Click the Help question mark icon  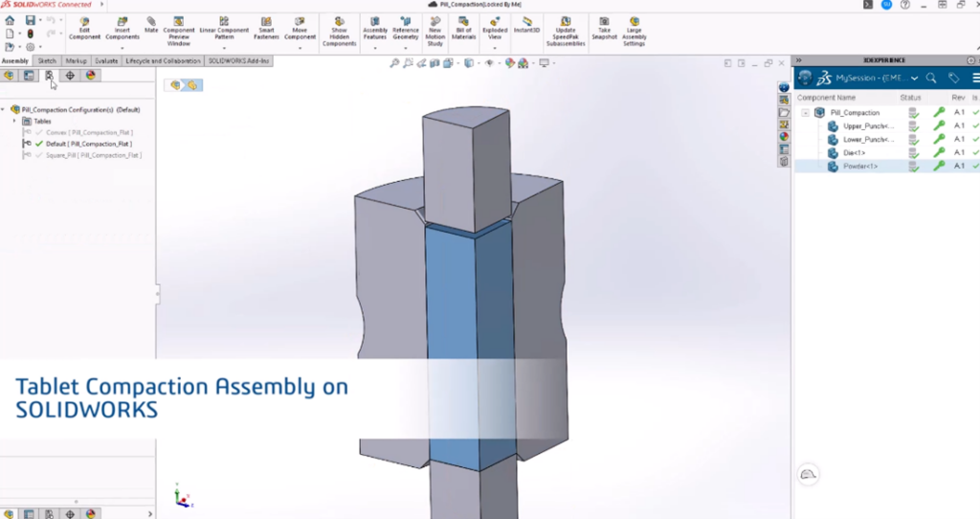tap(905, 5)
